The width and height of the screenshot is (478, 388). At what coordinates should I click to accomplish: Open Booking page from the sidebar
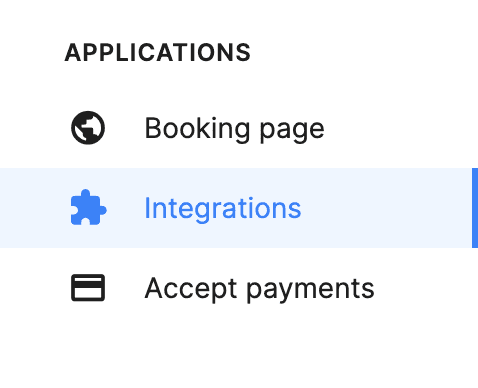239,128
